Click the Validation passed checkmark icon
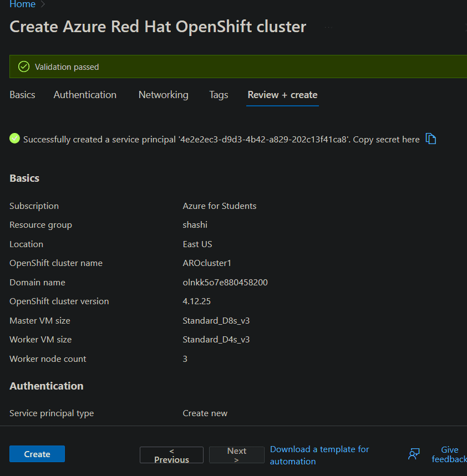The height and width of the screenshot is (476, 467). pyautogui.click(x=24, y=66)
